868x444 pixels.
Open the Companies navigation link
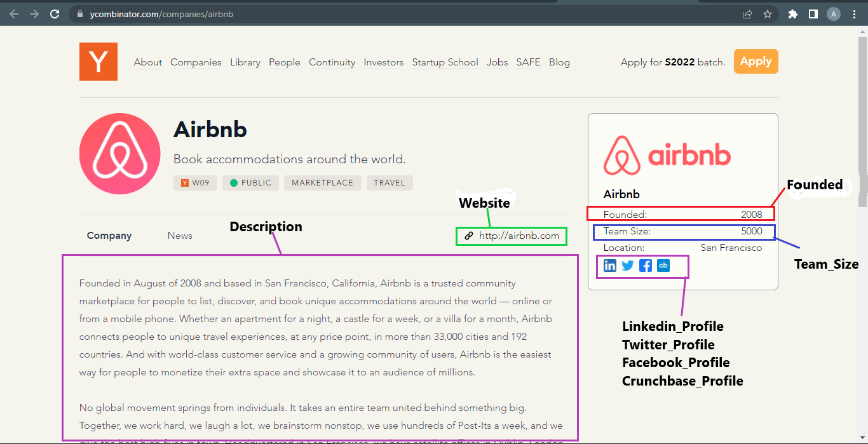[x=196, y=62]
